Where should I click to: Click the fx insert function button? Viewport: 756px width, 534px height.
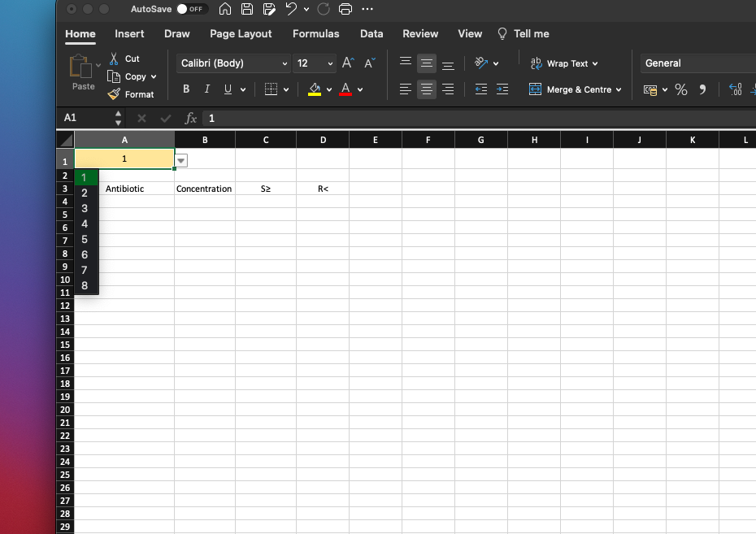click(191, 119)
